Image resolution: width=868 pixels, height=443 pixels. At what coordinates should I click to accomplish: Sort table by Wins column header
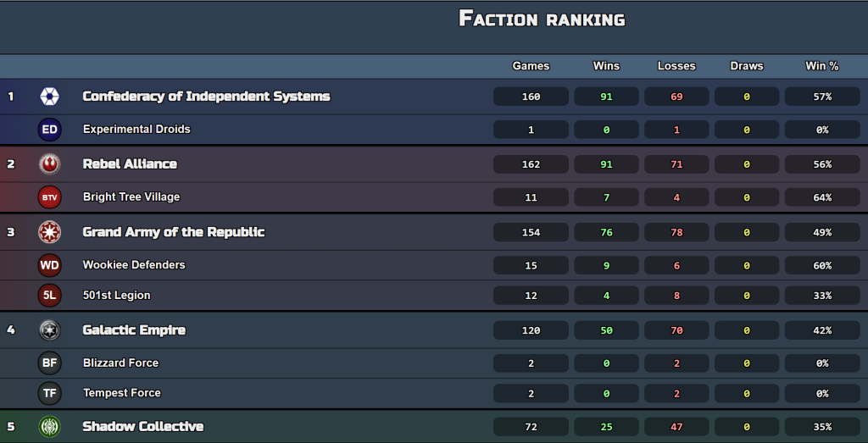606,66
